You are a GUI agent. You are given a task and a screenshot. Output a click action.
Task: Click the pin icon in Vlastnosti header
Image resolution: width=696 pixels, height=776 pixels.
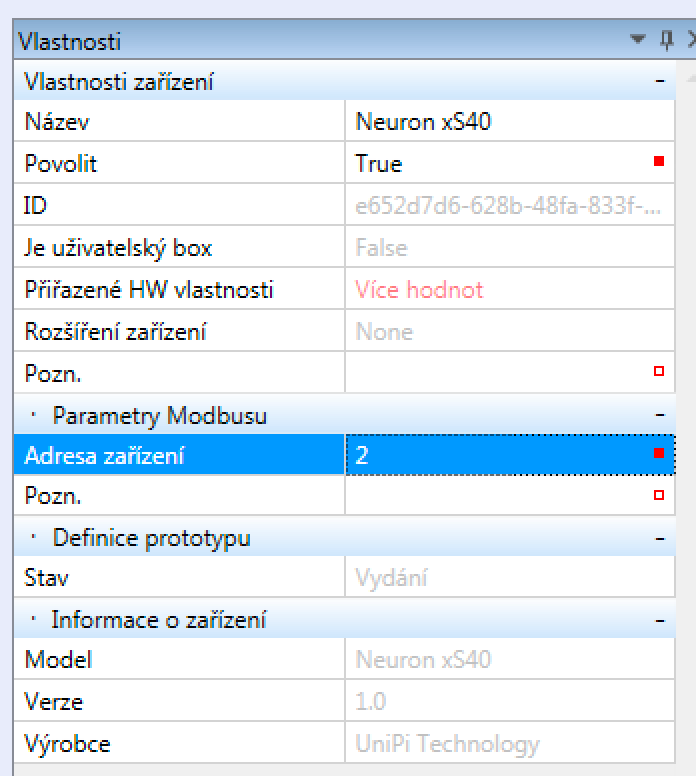(x=665, y=41)
